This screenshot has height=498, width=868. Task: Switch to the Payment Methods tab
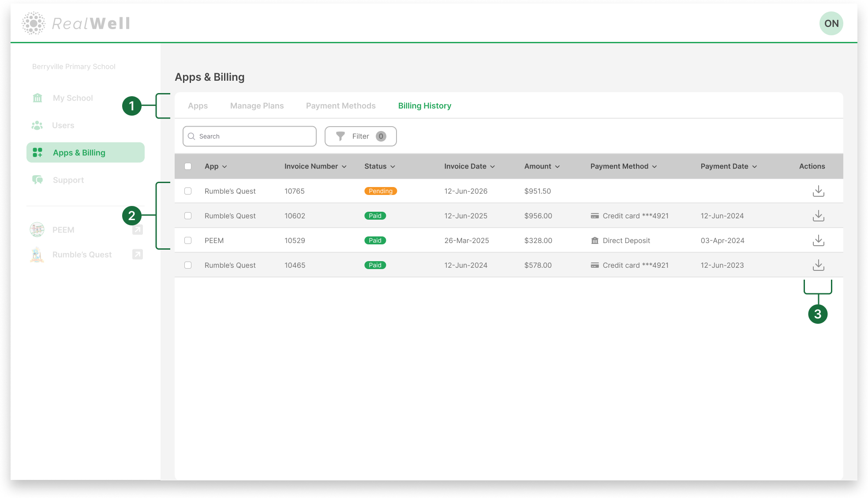pos(340,105)
